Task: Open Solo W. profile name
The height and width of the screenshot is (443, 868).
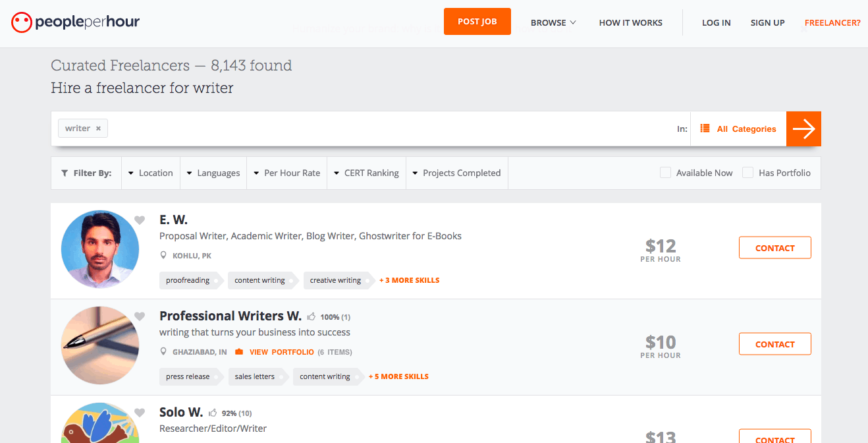Action: [x=181, y=412]
